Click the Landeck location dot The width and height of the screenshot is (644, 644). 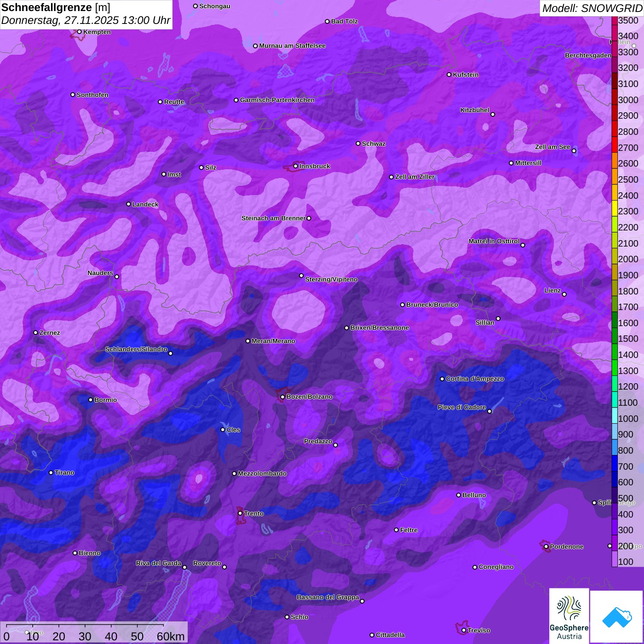128,204
